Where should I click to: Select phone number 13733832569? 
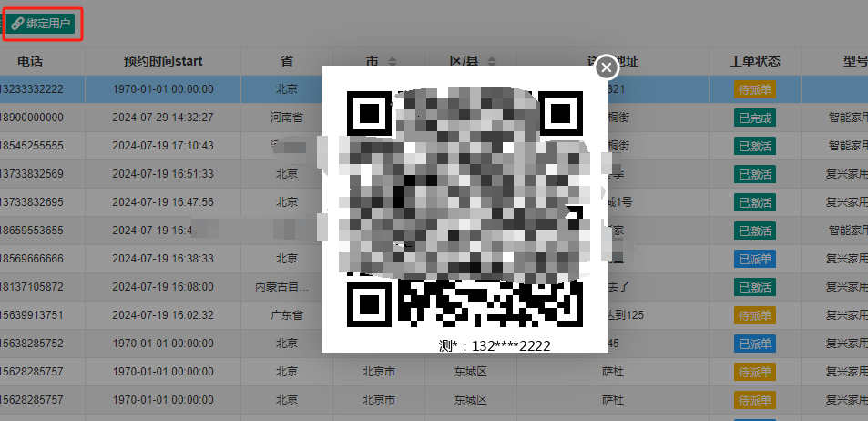[32, 174]
